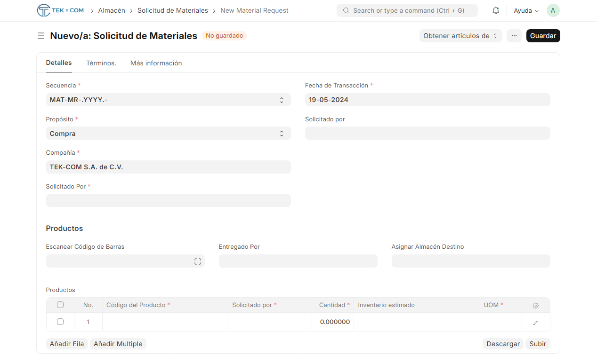The width and height of the screenshot is (597, 364).
Task: Tick the checkbox for row 1
Action: pos(60,322)
